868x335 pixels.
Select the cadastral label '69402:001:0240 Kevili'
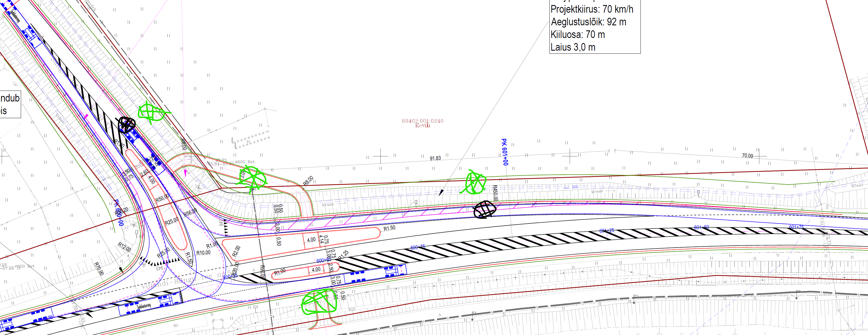coord(422,123)
